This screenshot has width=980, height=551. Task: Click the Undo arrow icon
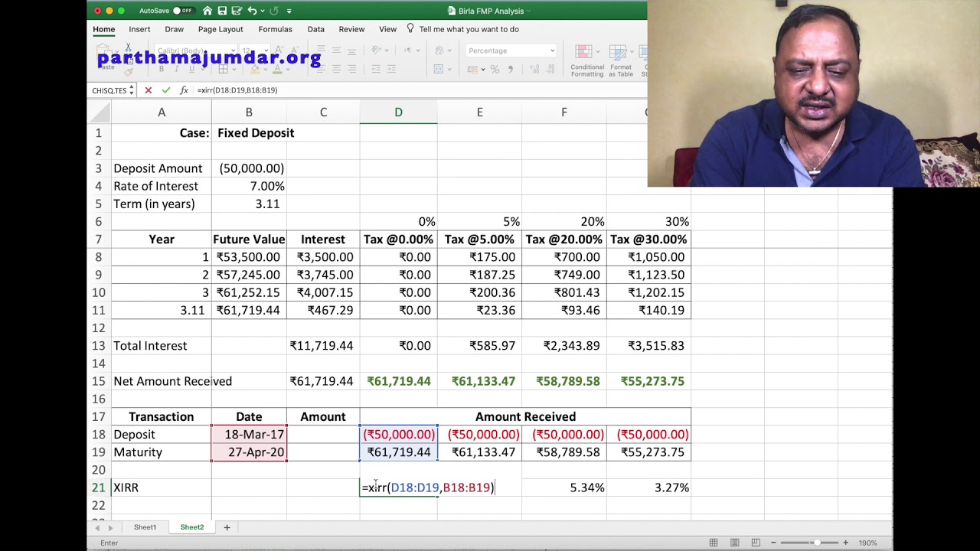tap(252, 11)
